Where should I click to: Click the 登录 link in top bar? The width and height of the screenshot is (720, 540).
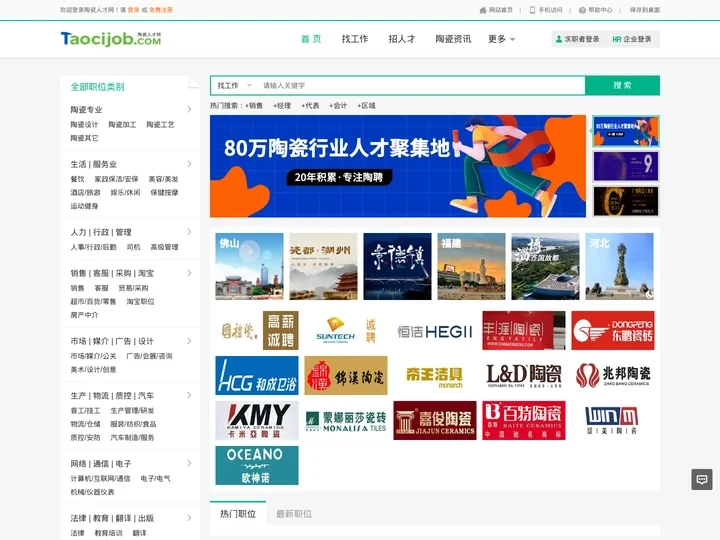[133, 10]
